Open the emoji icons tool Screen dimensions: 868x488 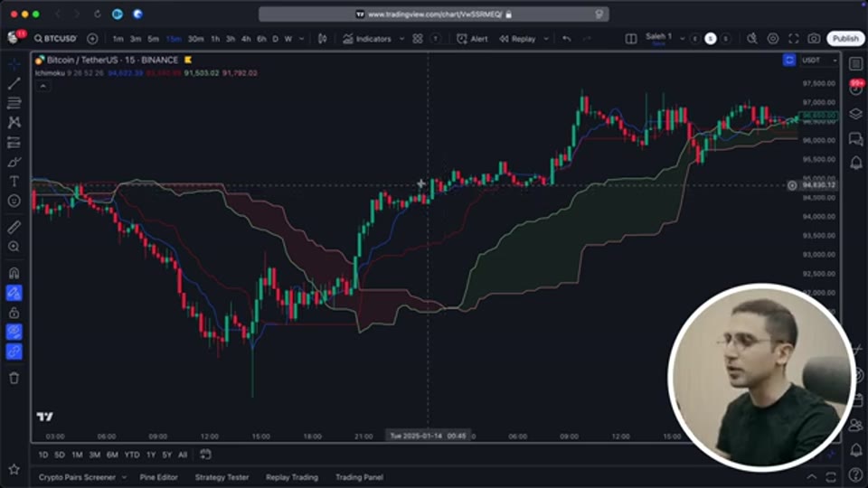tap(14, 201)
